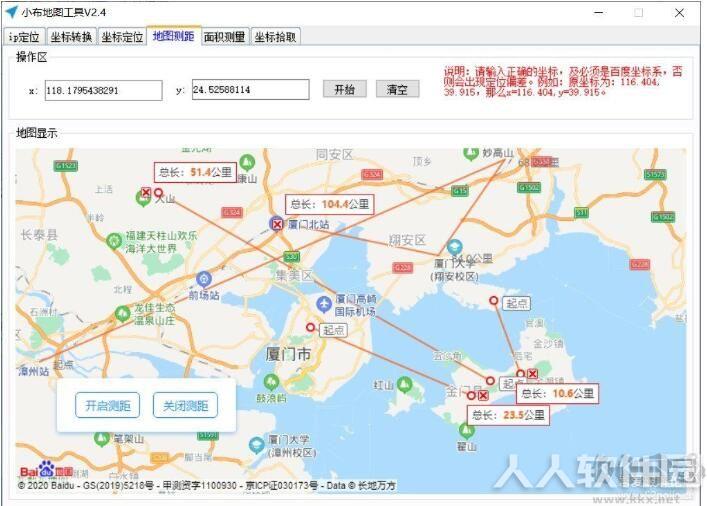Click the x coordinate input field

[103, 90]
